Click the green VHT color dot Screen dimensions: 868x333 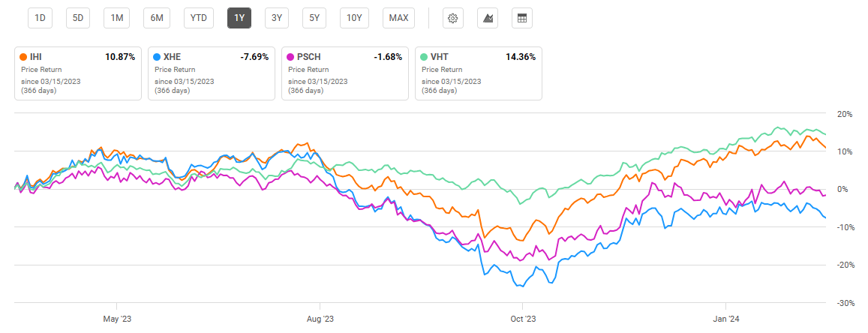425,57
